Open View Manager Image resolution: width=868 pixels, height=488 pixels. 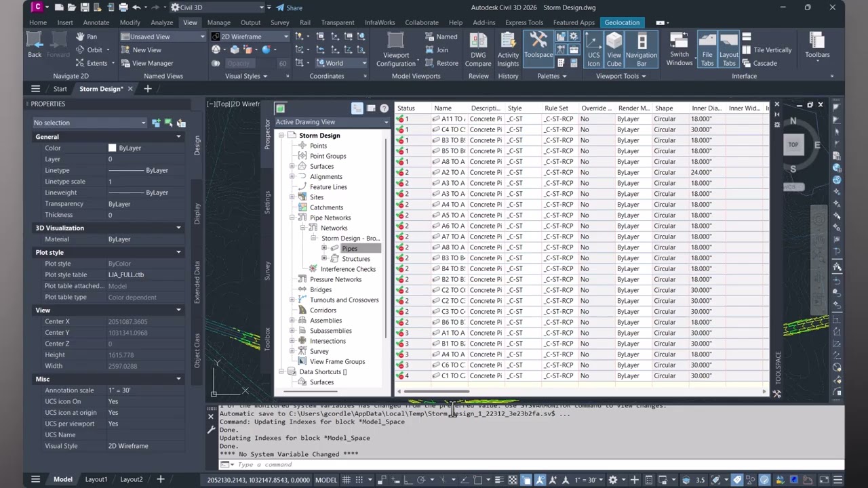[147, 63]
